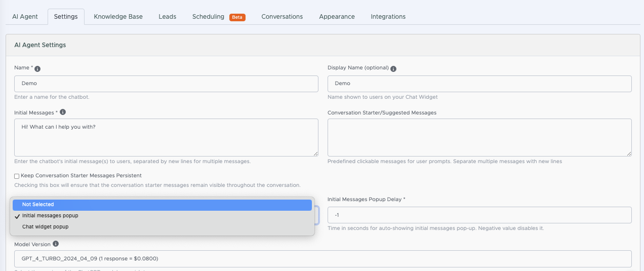Click the Beta badge on Scheduling
644x271 pixels.
(x=237, y=17)
